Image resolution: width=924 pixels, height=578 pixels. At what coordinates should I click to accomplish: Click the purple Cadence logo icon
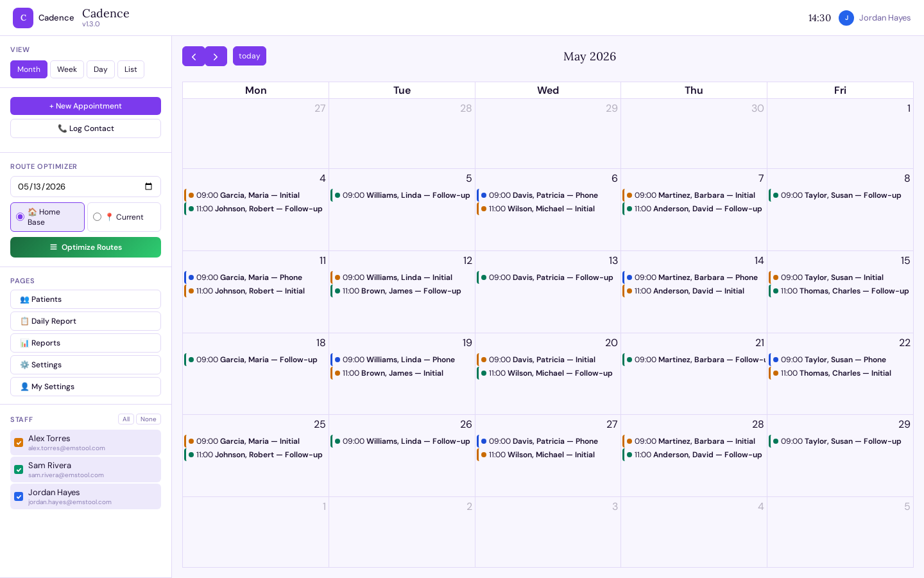pos(23,18)
